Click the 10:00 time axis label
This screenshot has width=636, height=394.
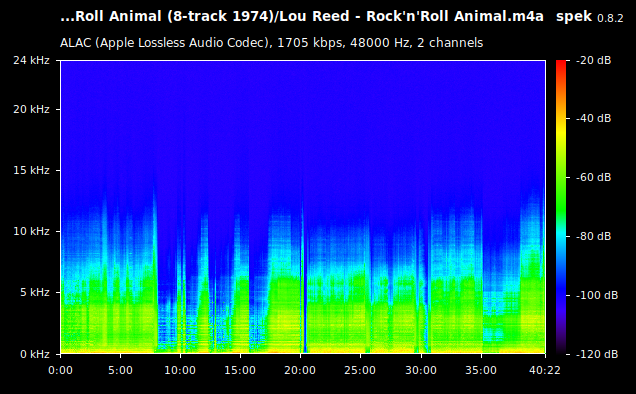coord(180,370)
